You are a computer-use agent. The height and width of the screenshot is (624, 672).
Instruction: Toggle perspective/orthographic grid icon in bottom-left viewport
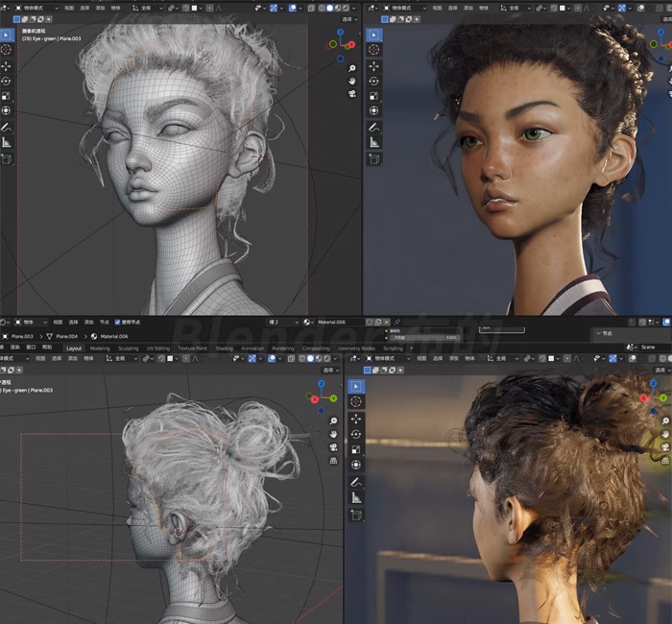point(333,460)
